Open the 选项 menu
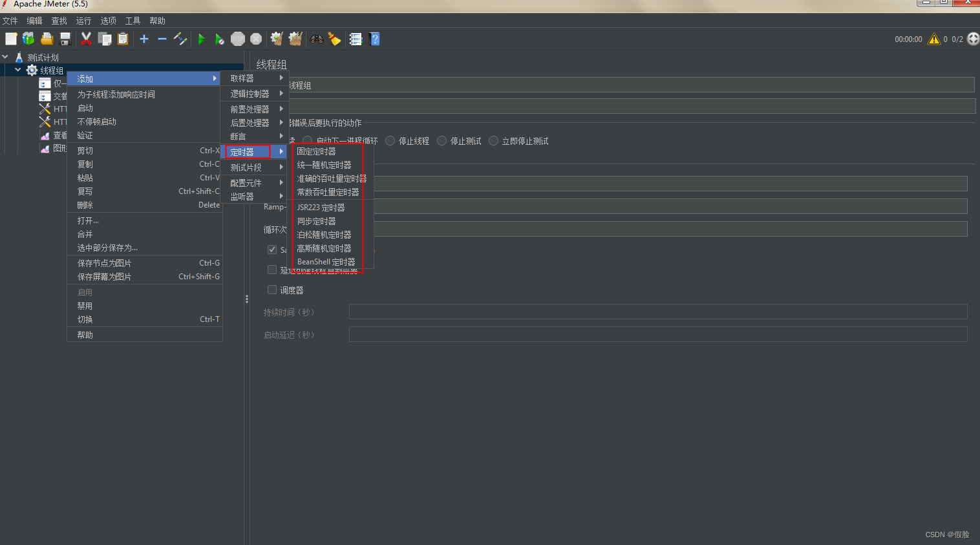Viewport: 980px width, 545px height. pos(109,21)
